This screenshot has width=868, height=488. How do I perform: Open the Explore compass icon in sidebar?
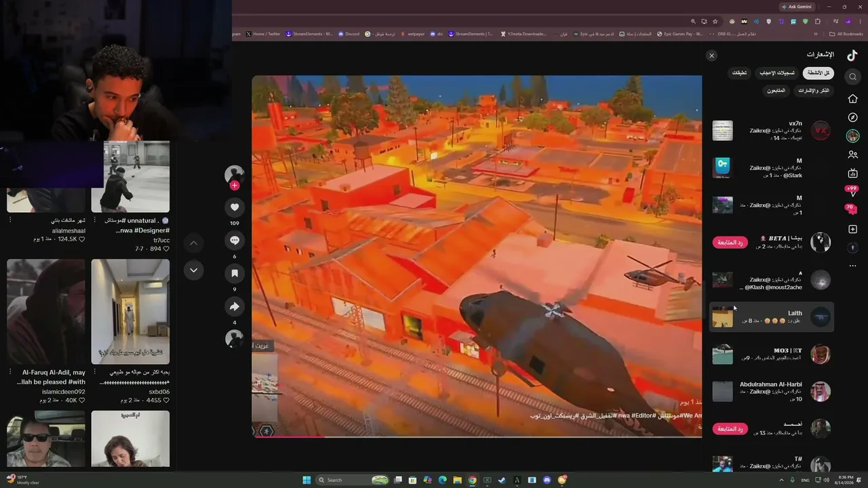click(853, 117)
